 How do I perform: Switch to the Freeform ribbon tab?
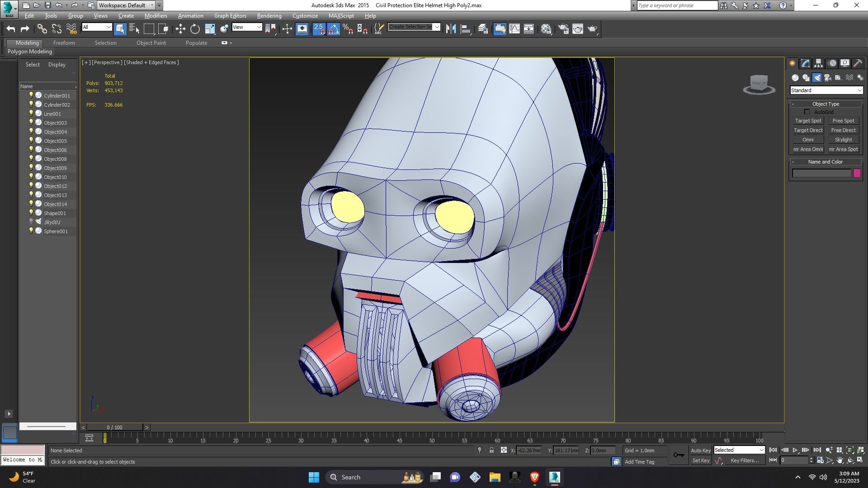[x=64, y=43]
